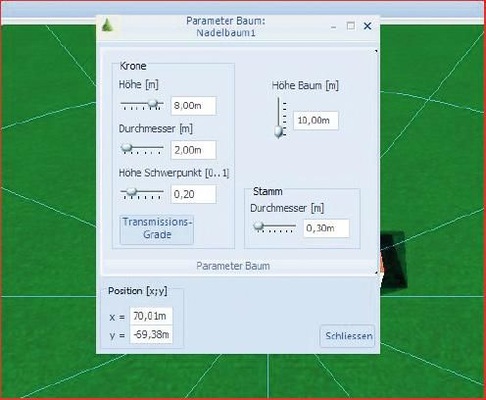This screenshot has width=486, height=400.
Task: Click the y position field showing -69,38m
Action: (151, 334)
